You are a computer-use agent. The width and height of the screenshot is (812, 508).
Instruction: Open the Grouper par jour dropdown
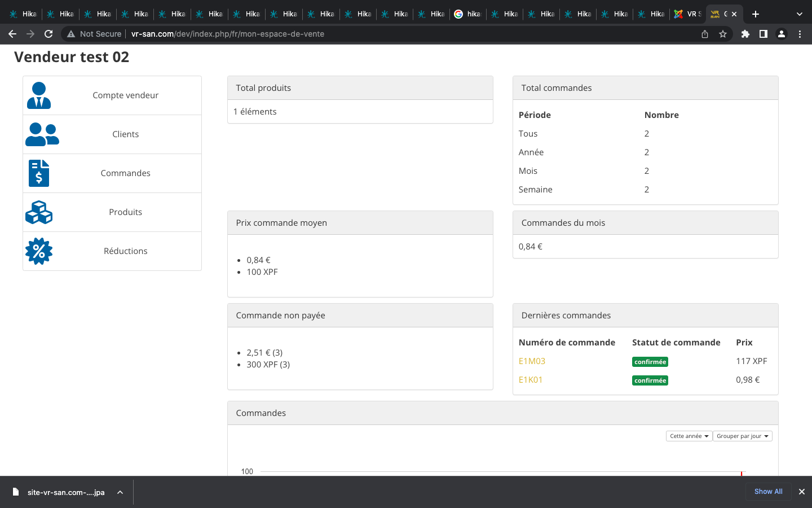(x=742, y=436)
